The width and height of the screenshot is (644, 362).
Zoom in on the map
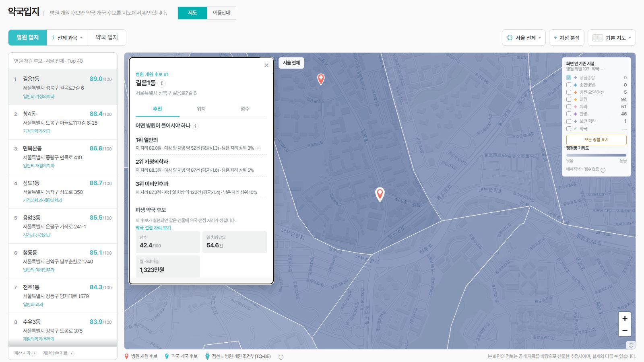(x=625, y=318)
